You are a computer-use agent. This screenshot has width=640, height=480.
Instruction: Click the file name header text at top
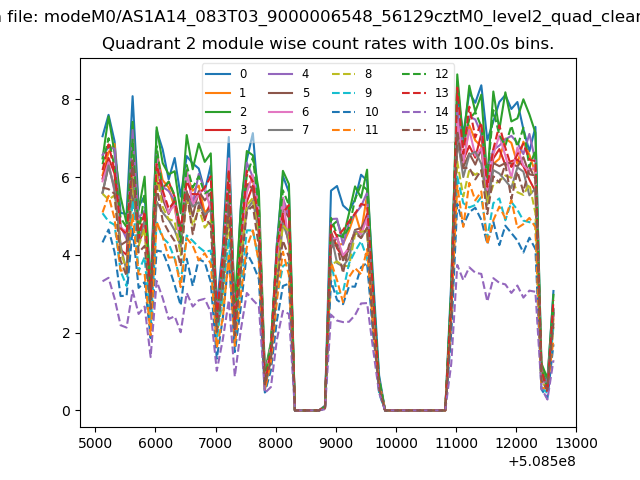(x=320, y=17)
